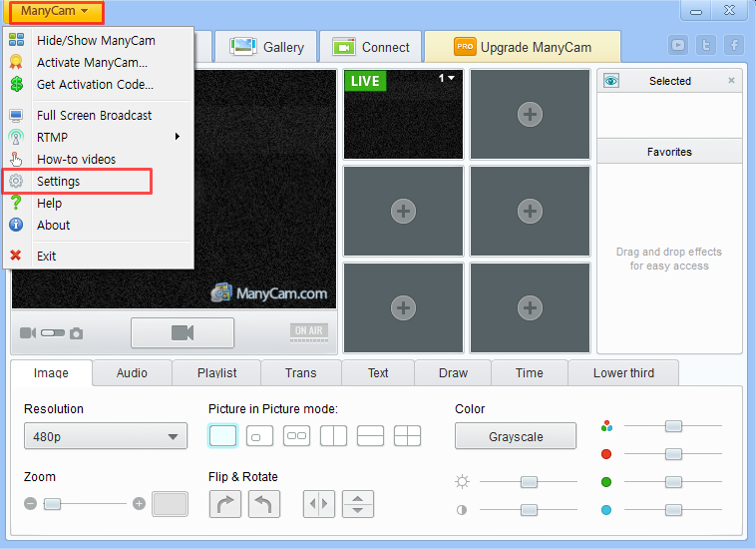Open the YouTube social icon
Image resolution: width=756 pixels, height=549 pixels.
coord(678,45)
